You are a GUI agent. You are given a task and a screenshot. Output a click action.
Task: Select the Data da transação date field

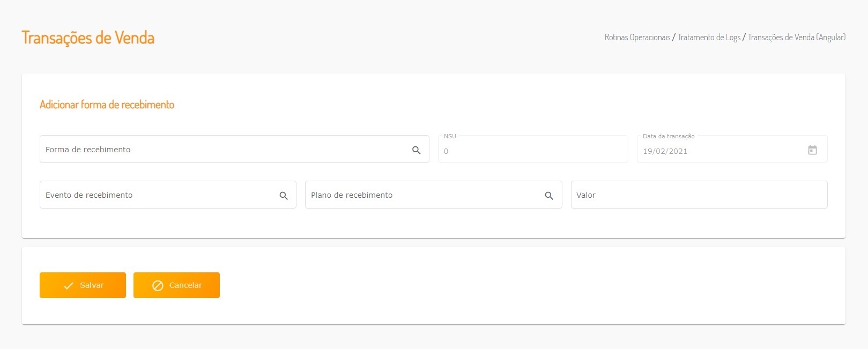[718, 151]
